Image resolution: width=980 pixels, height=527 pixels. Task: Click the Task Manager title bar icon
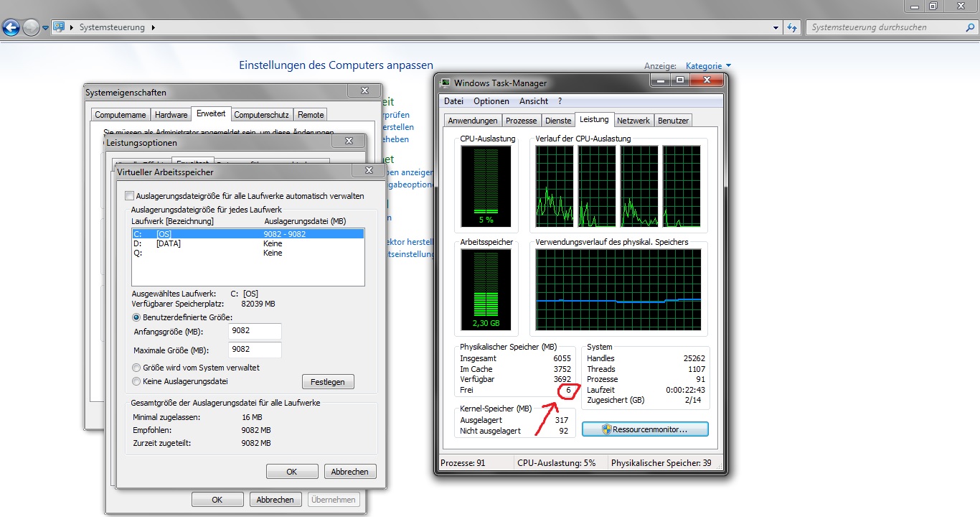pyautogui.click(x=446, y=83)
